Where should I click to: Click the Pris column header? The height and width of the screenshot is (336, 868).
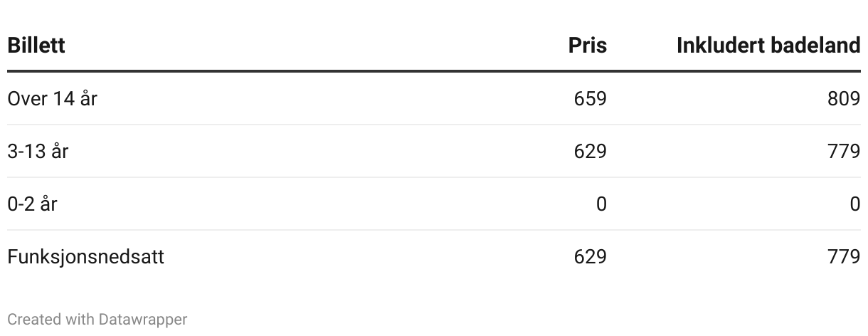click(587, 46)
